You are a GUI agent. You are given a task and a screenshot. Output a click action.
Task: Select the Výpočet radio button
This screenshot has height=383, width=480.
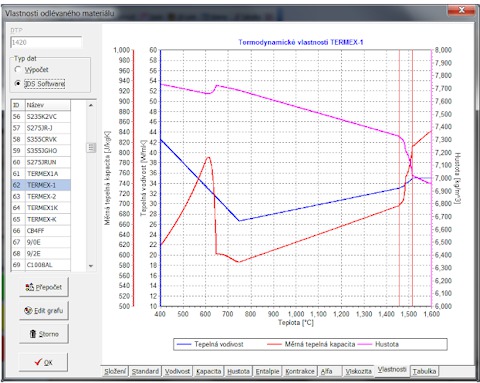pyautogui.click(x=18, y=70)
